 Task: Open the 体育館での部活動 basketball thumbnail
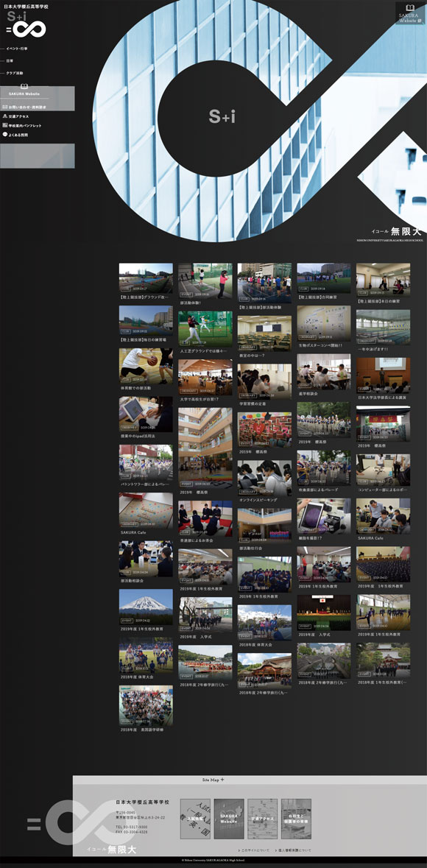(x=146, y=366)
